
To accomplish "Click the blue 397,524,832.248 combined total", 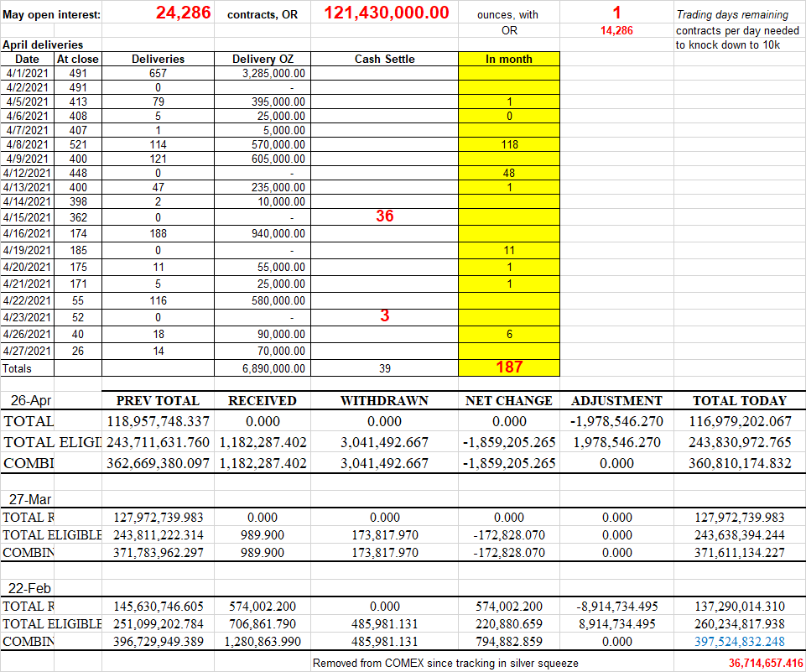I will pos(741,641).
